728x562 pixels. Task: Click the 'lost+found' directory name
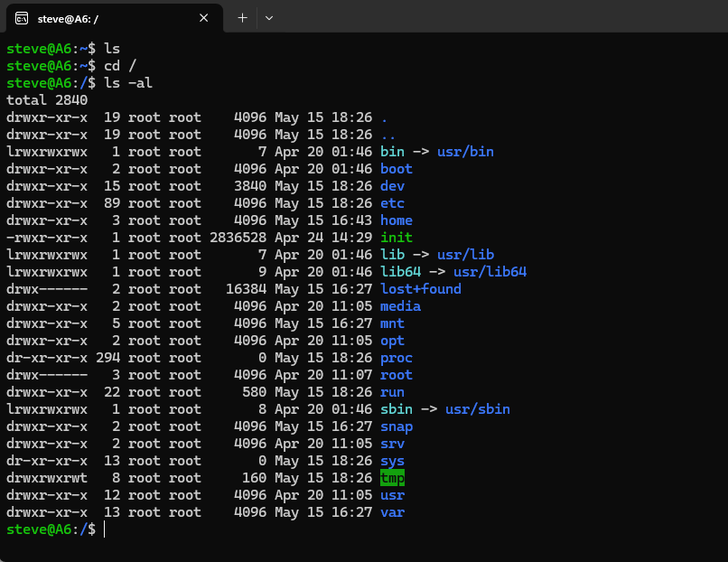point(421,289)
